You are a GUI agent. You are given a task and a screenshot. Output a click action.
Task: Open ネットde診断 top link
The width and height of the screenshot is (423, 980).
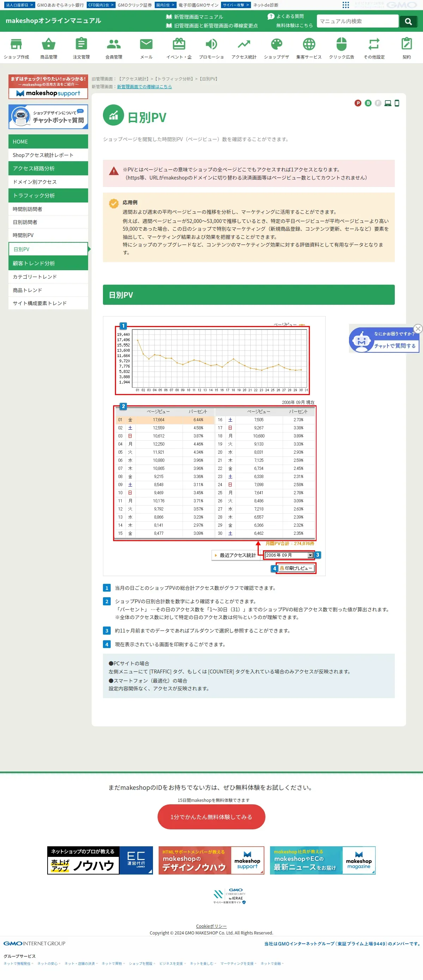pyautogui.click(x=266, y=5)
